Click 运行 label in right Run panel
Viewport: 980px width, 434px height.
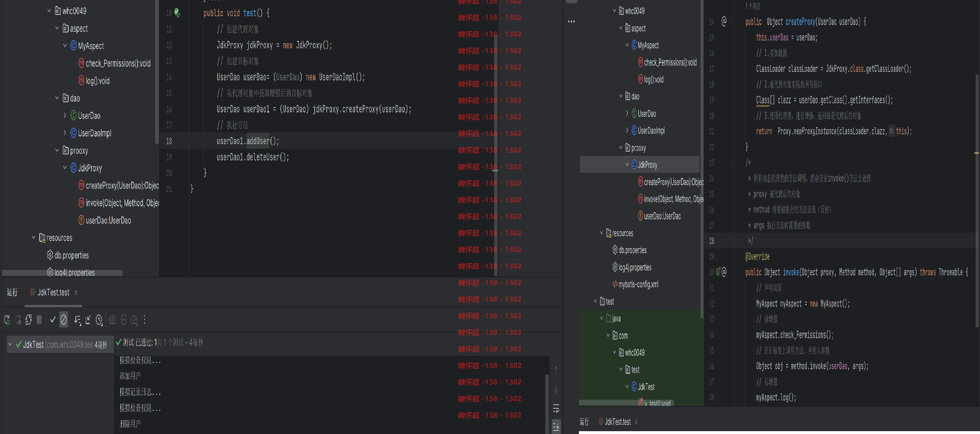[x=584, y=422]
